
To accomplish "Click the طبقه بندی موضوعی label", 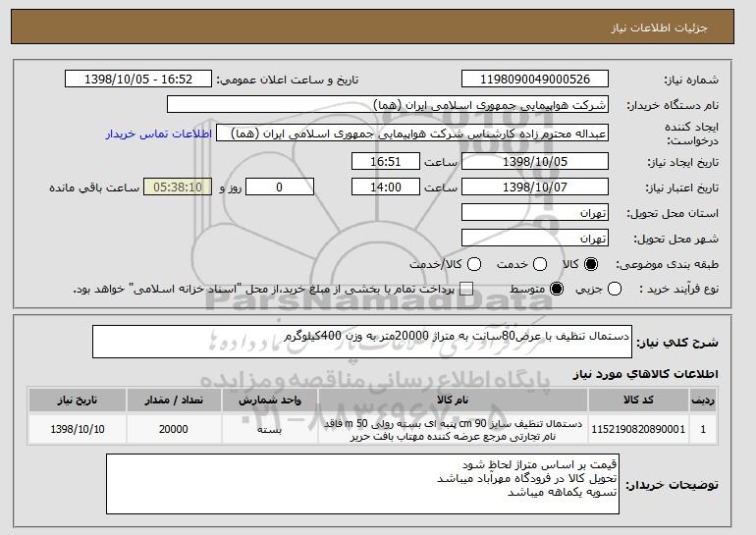I will 667,264.
